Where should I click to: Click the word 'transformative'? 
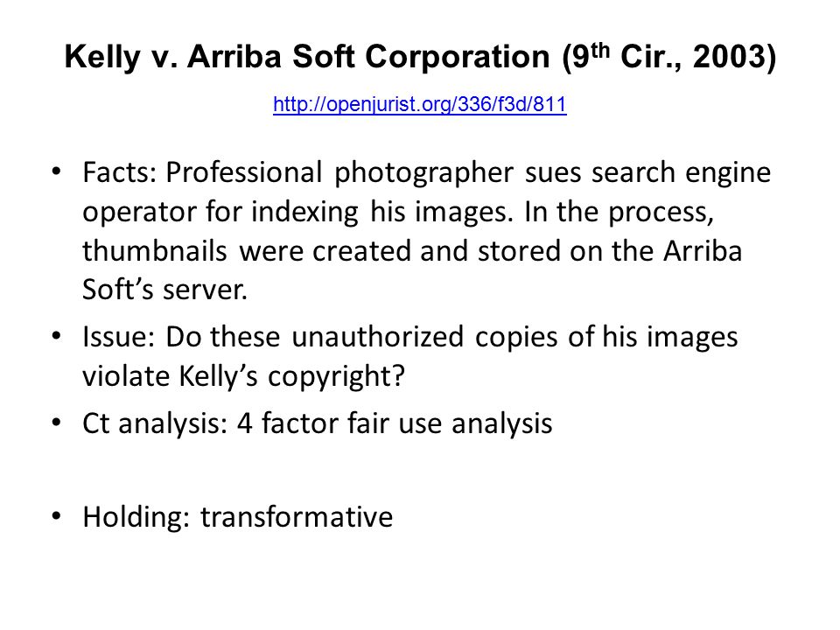tap(297, 517)
